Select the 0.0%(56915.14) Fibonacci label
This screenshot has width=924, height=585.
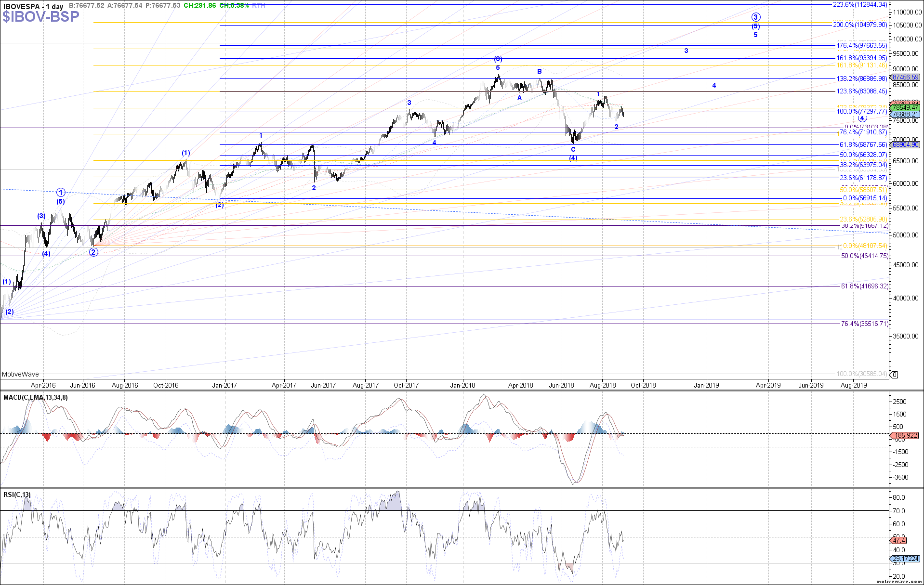pyautogui.click(x=865, y=198)
